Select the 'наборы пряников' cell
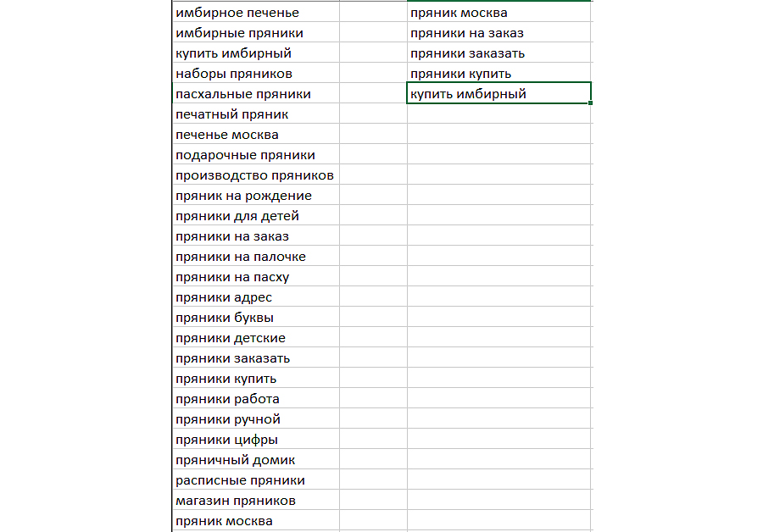 (234, 74)
